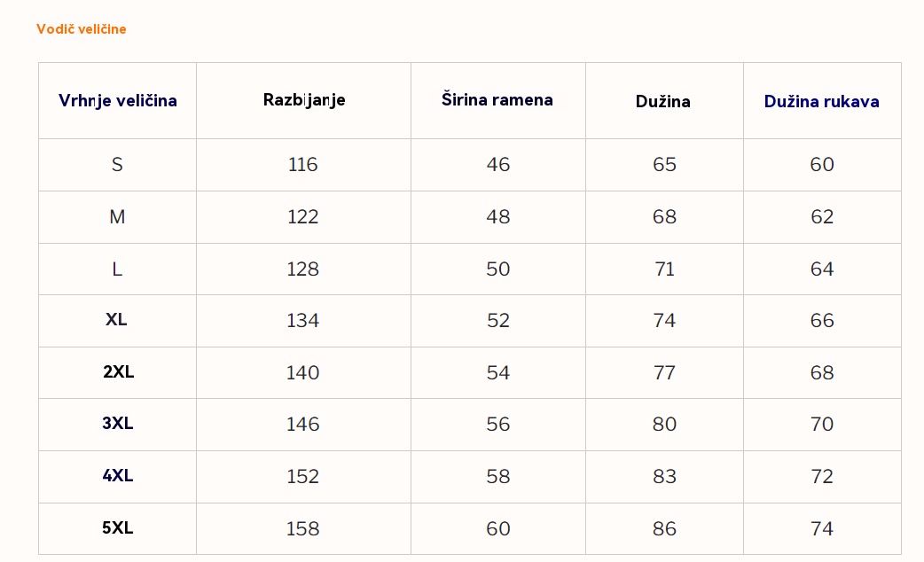Click the size M row label
Screen dimensions: 924x562
point(117,216)
